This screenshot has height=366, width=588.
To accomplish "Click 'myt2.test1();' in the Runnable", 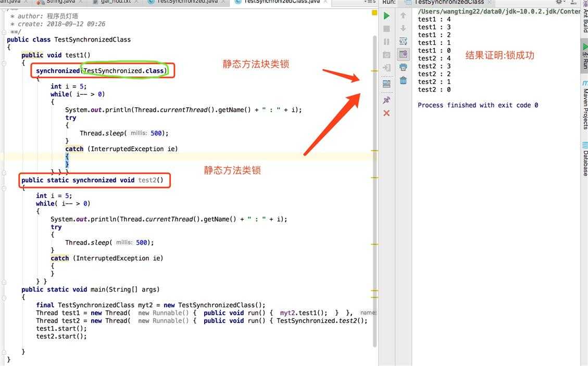I will click(x=304, y=313).
